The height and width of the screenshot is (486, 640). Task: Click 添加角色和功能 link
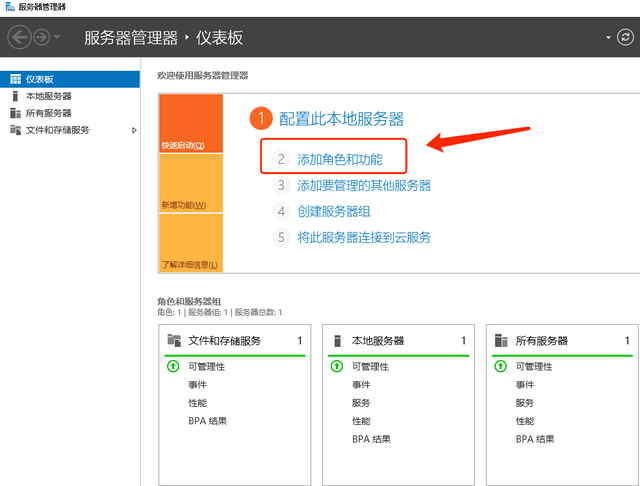(x=340, y=159)
